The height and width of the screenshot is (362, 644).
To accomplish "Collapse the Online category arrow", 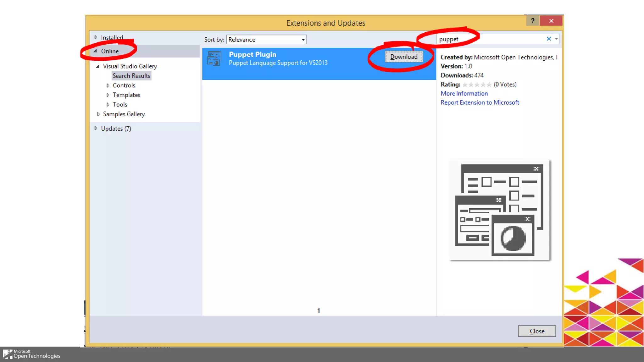I will point(95,51).
